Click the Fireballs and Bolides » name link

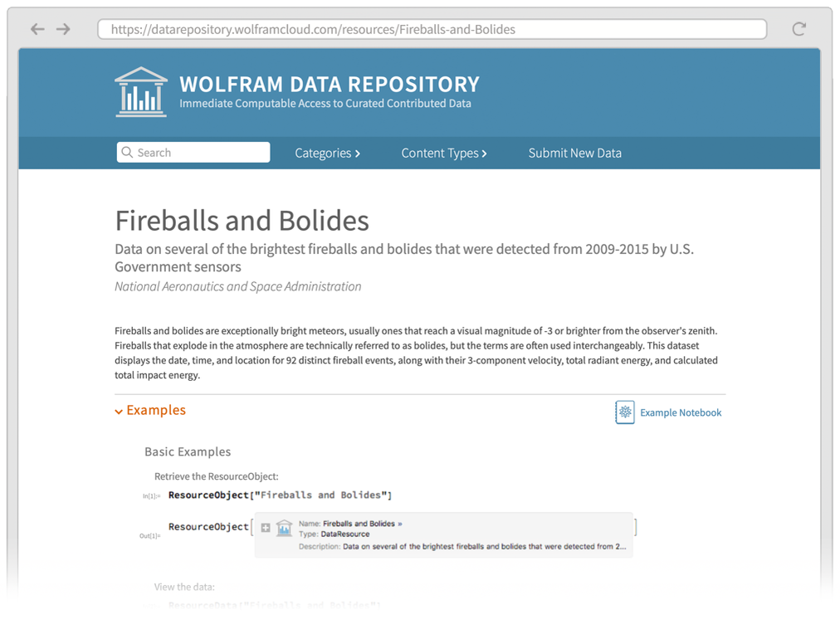(362, 524)
